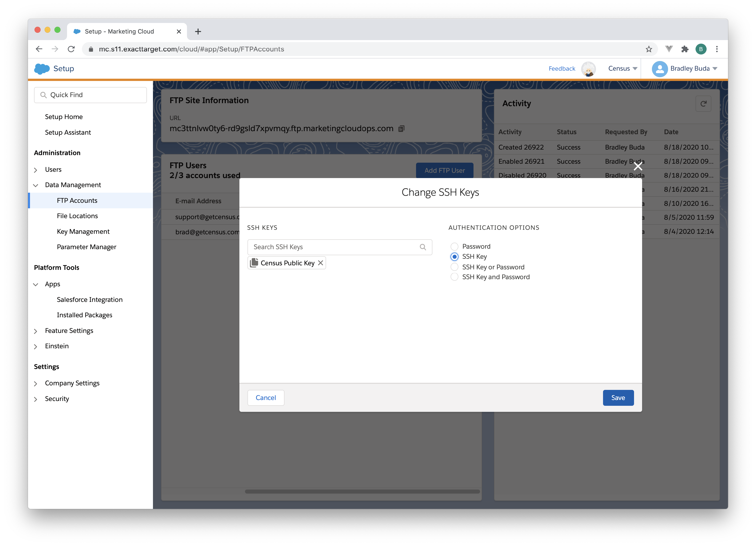Open the Chrome three-dot menu
The width and height of the screenshot is (756, 546).
point(717,49)
